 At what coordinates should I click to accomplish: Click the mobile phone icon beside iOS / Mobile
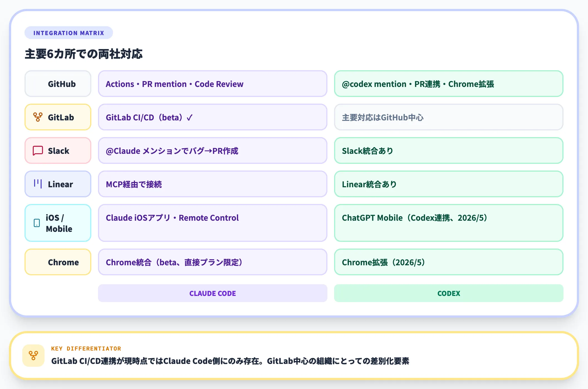(x=37, y=223)
